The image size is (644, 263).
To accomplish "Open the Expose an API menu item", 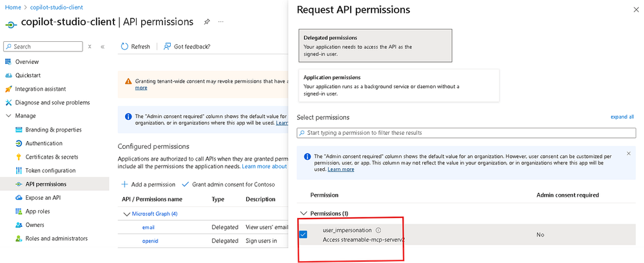I will click(43, 197).
